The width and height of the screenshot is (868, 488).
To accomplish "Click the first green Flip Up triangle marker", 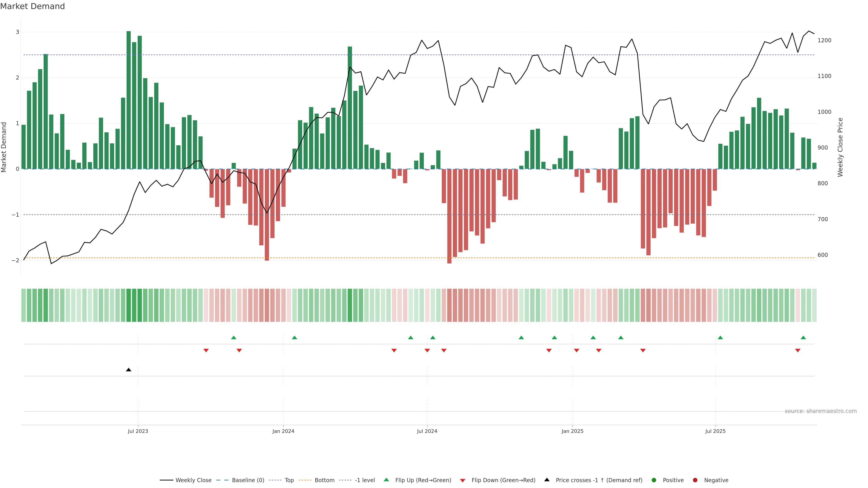I will pos(234,338).
